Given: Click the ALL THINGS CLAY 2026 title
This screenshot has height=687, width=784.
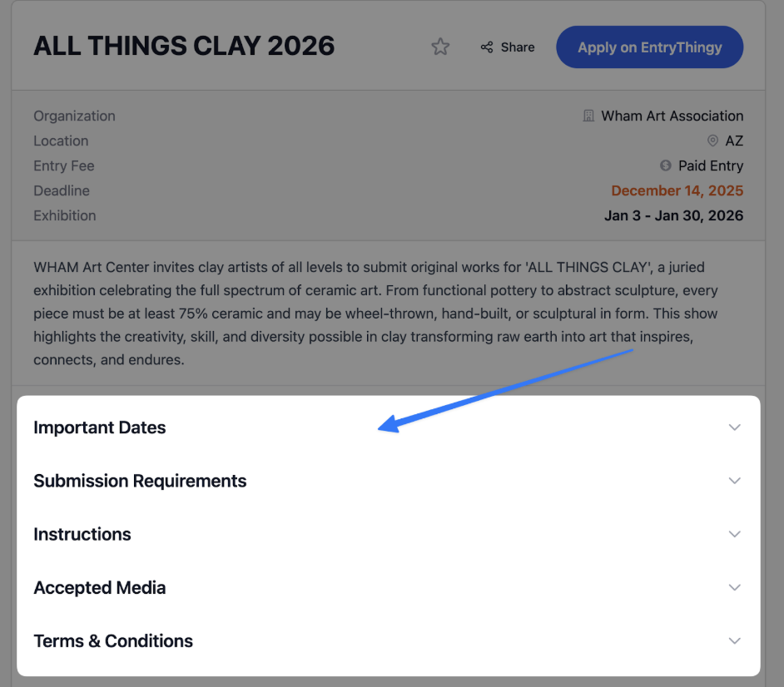Looking at the screenshot, I should 184,46.
